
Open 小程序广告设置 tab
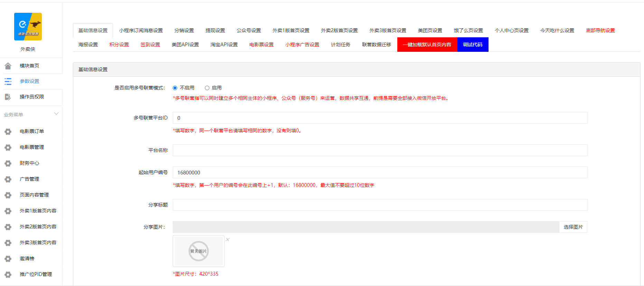pos(302,45)
